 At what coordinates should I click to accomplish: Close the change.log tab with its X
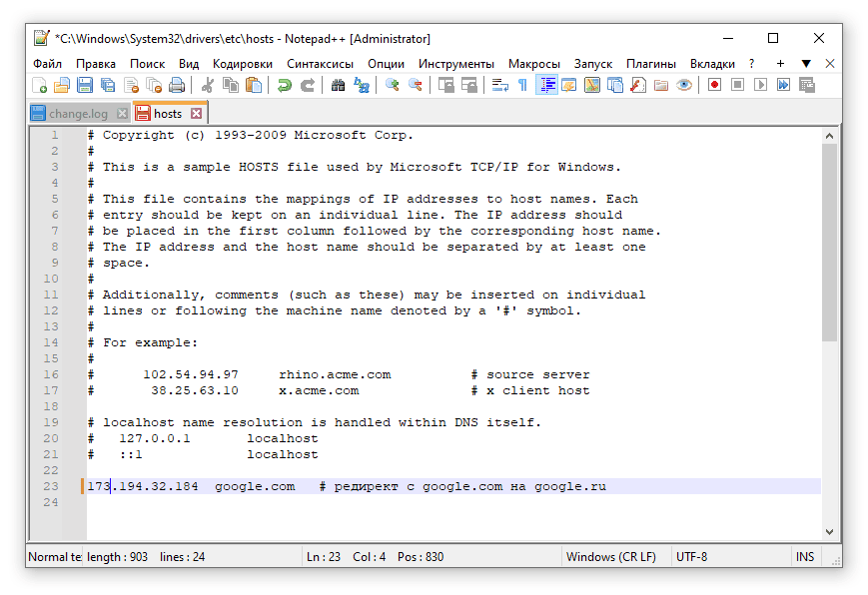pos(122,114)
